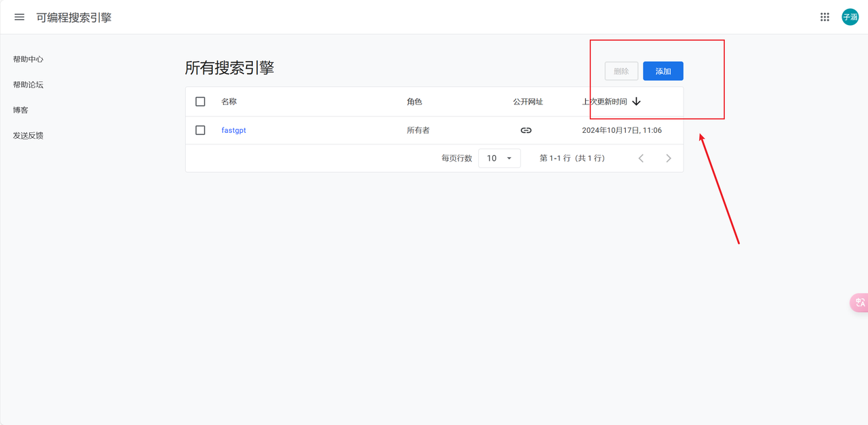This screenshot has width=868, height=425.
Task: Click the pink translate floating icon
Action: coord(859,303)
